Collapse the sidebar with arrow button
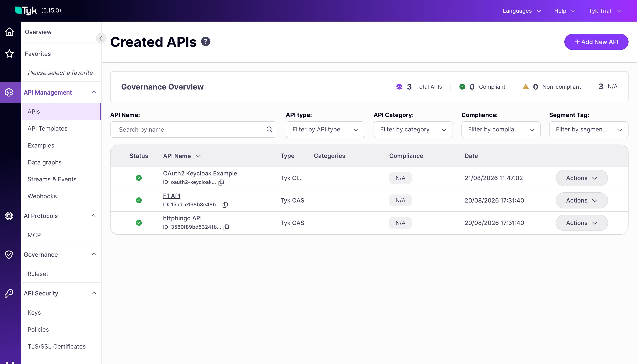This screenshot has width=637, height=364. tap(101, 38)
